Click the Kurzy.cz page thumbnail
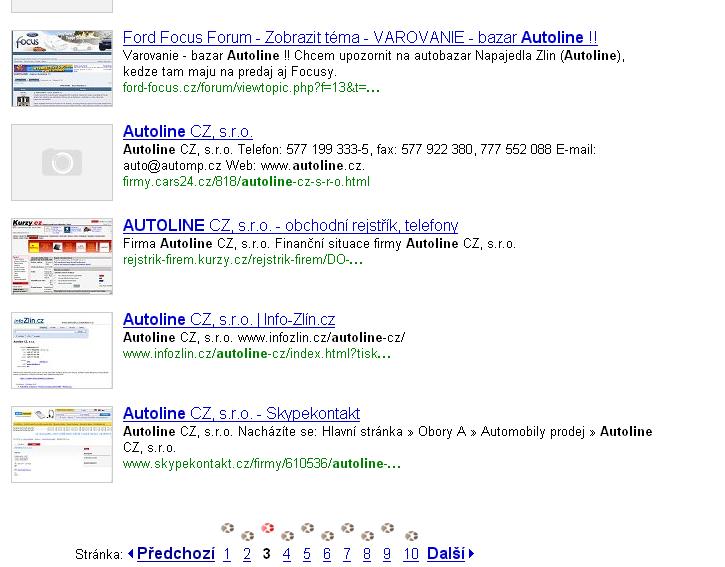This screenshot has width=725, height=567. coord(62,256)
